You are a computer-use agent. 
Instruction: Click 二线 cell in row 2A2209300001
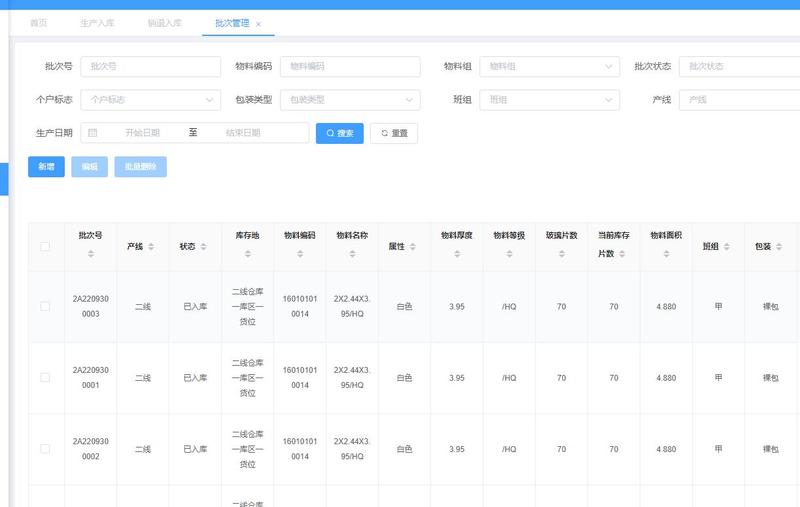pos(143,378)
